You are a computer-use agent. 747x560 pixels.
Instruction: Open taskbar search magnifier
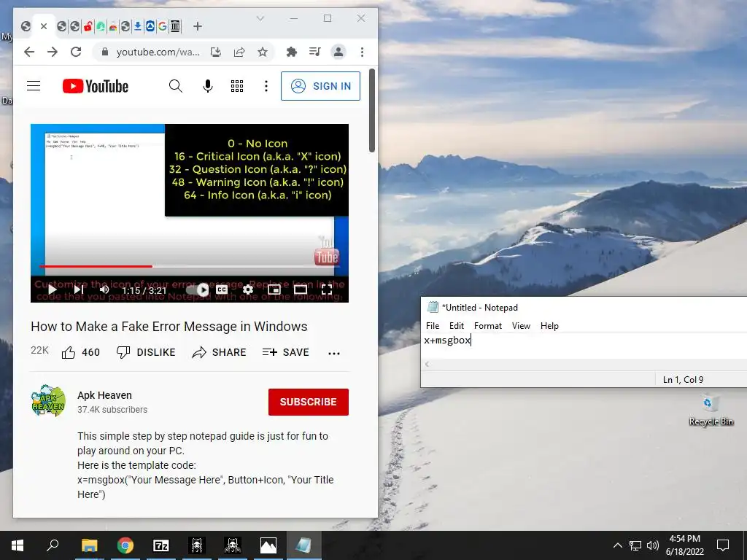click(x=53, y=545)
